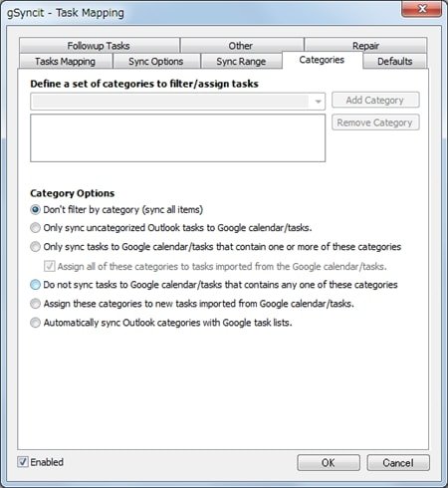Switch to the Tasks Mapping tab

pos(66,62)
